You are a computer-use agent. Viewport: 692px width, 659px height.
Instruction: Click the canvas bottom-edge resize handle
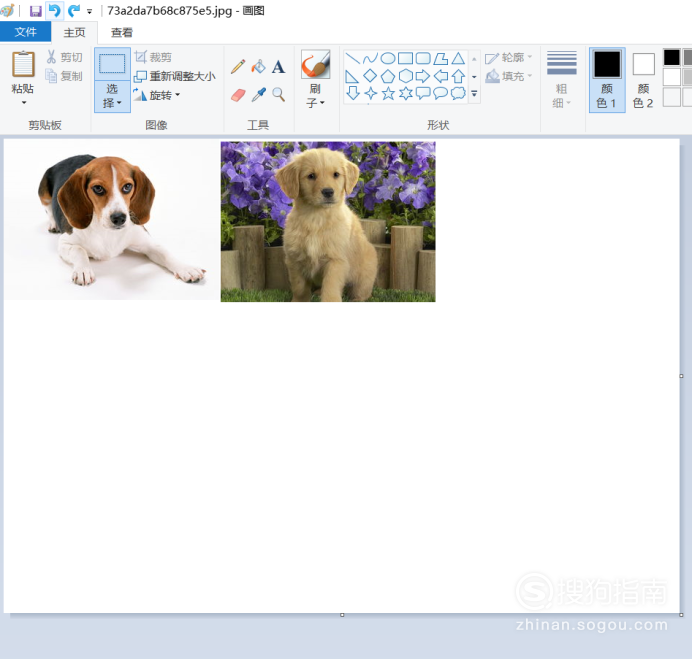342,614
